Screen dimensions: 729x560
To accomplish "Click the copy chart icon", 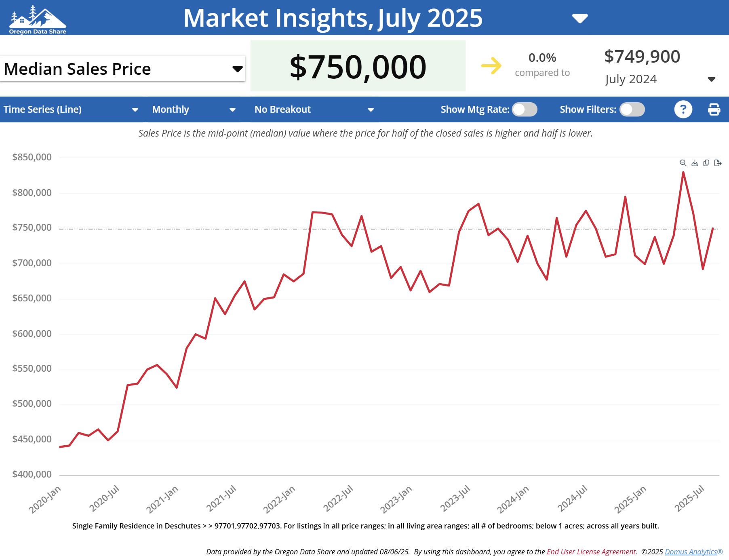I will click(706, 163).
